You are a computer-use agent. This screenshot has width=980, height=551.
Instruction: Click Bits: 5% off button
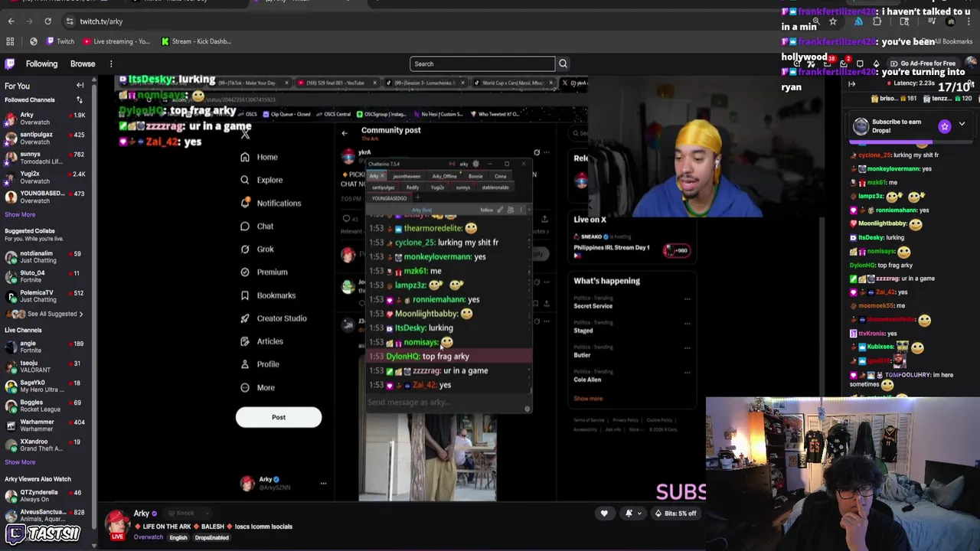(675, 514)
